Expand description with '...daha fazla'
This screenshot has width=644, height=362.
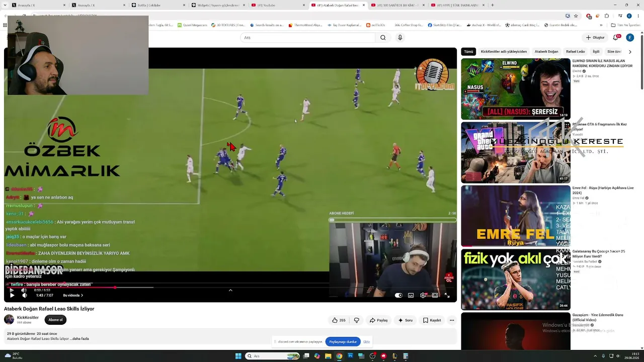(79, 339)
